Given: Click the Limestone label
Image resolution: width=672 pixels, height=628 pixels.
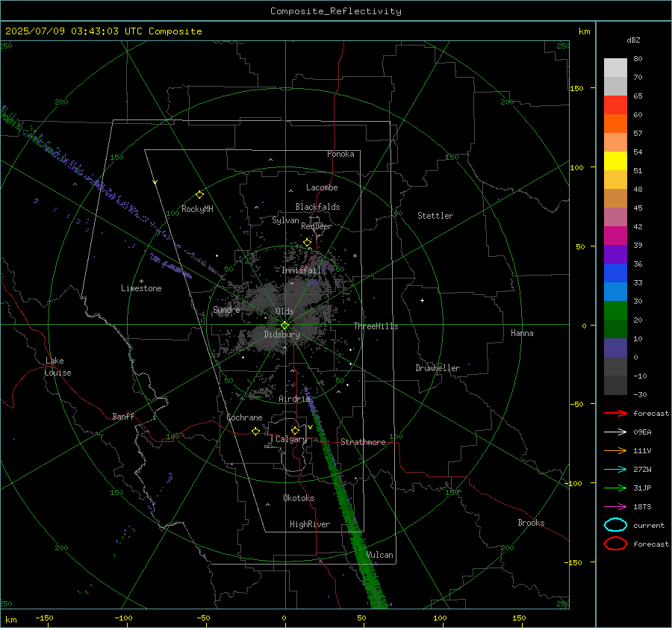Looking at the screenshot, I should click(x=141, y=288).
